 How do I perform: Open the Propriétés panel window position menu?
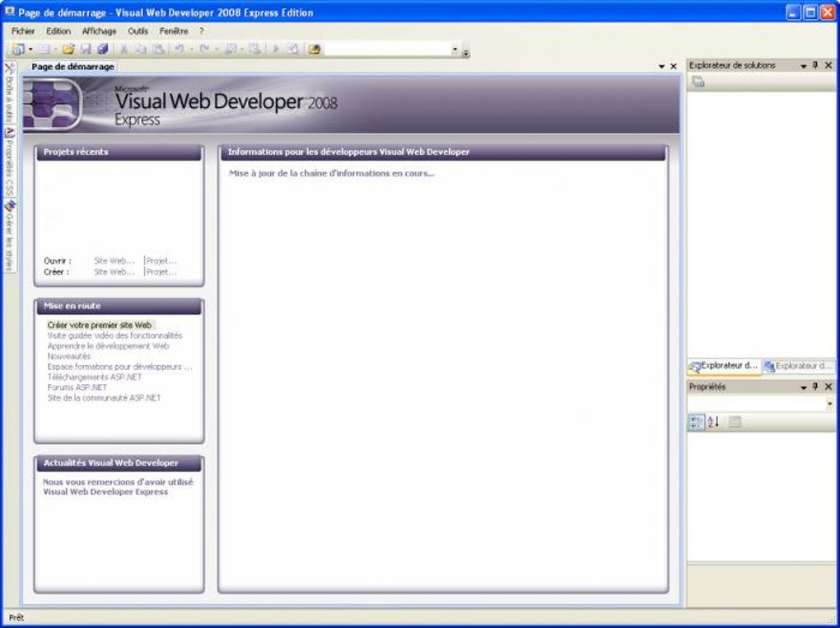point(804,387)
